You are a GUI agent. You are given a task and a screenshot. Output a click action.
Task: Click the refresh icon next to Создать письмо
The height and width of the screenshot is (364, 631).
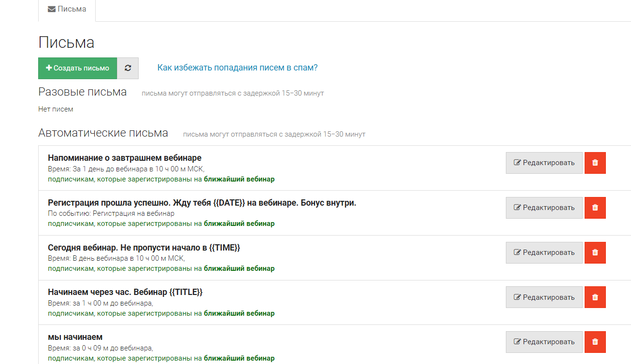[x=128, y=68]
